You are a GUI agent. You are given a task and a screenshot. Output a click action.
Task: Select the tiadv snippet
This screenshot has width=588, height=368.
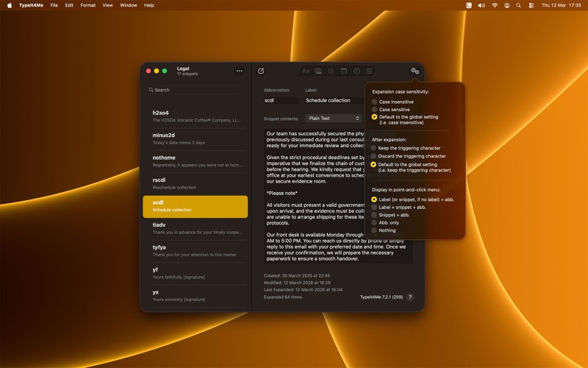coord(195,229)
